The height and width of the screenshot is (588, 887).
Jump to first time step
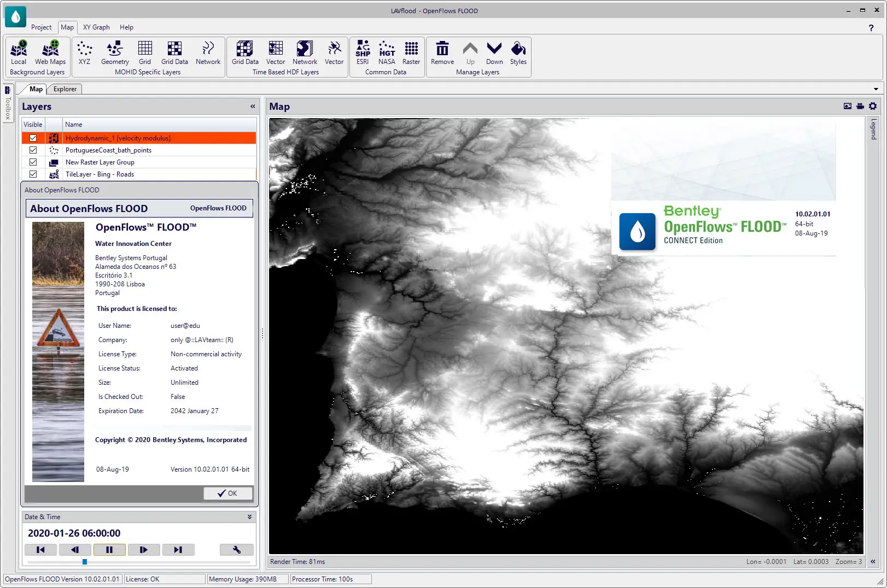click(x=41, y=550)
